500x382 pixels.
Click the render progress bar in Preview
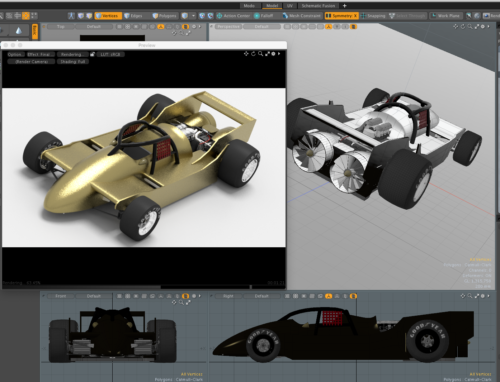144,286
